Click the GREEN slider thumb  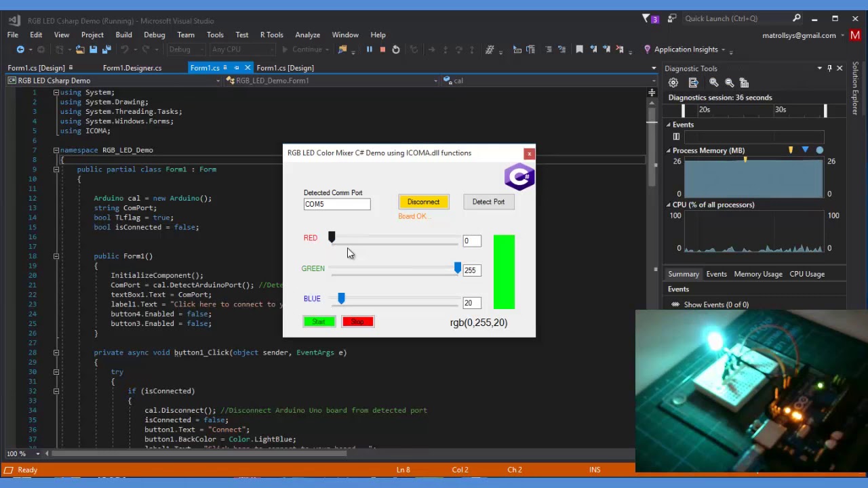coord(458,268)
